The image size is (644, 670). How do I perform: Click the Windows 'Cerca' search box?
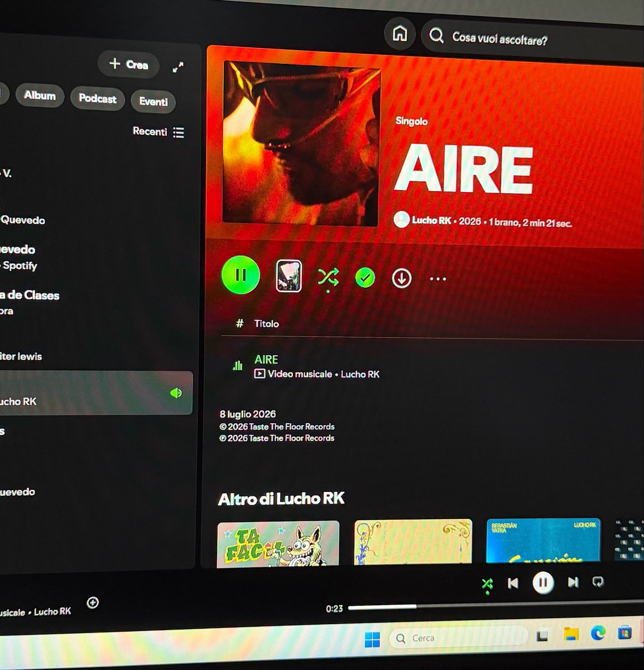point(459,637)
